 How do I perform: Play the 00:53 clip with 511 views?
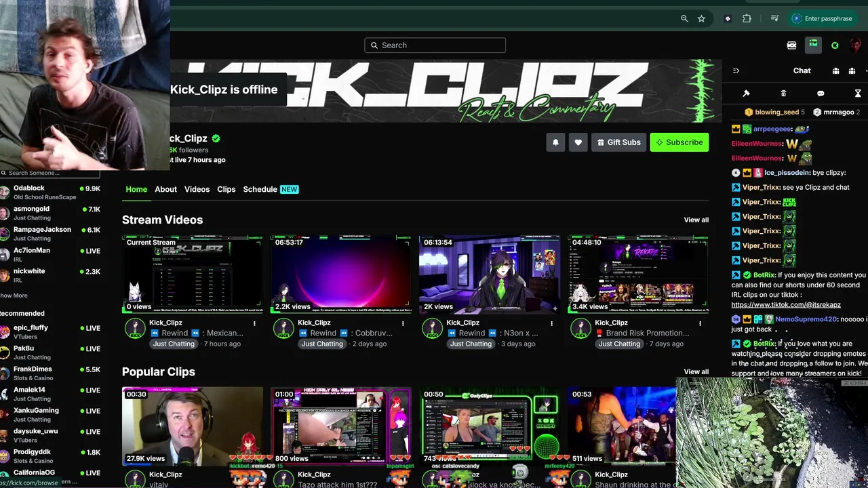pyautogui.click(x=622, y=426)
